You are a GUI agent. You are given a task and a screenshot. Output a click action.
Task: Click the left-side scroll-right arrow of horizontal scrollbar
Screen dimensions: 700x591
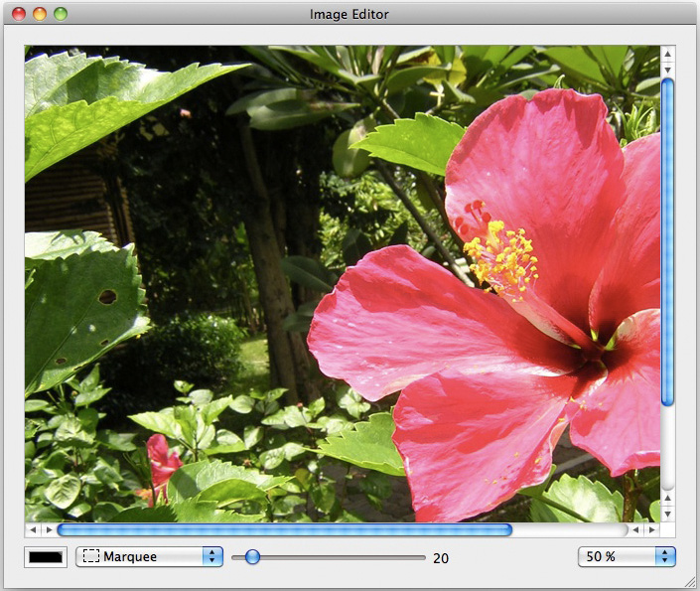tap(49, 529)
